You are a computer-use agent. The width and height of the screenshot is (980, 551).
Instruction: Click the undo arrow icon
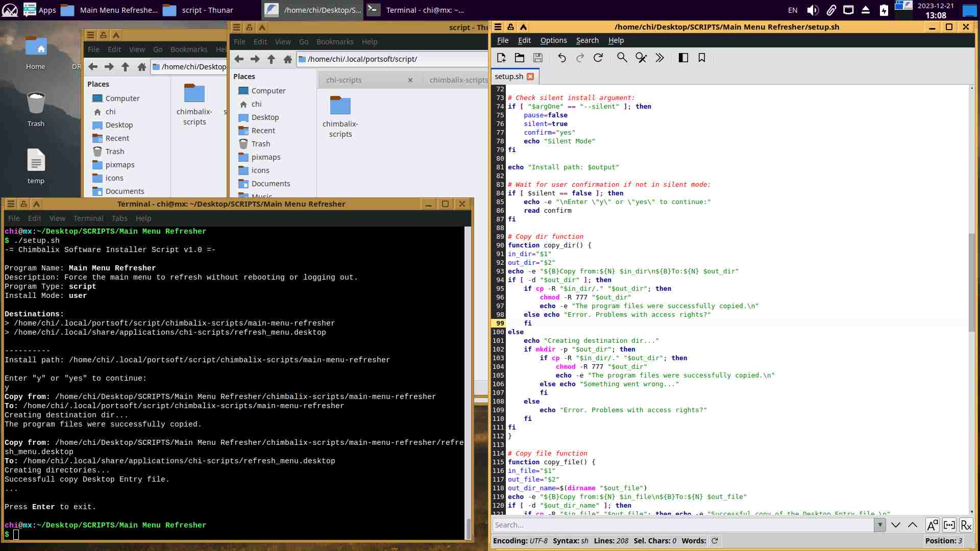tap(562, 58)
